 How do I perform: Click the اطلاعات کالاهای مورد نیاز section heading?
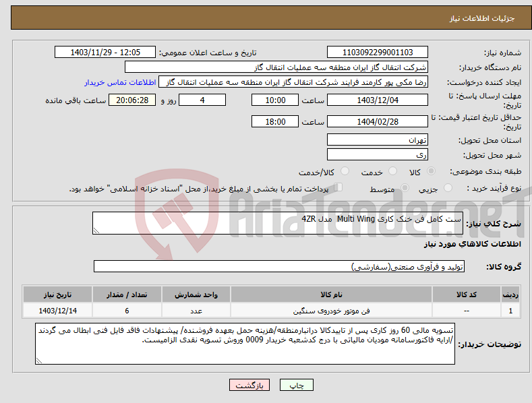click(x=472, y=244)
